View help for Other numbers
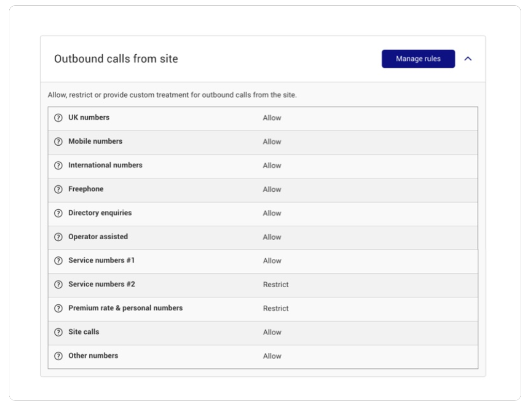 click(x=58, y=356)
